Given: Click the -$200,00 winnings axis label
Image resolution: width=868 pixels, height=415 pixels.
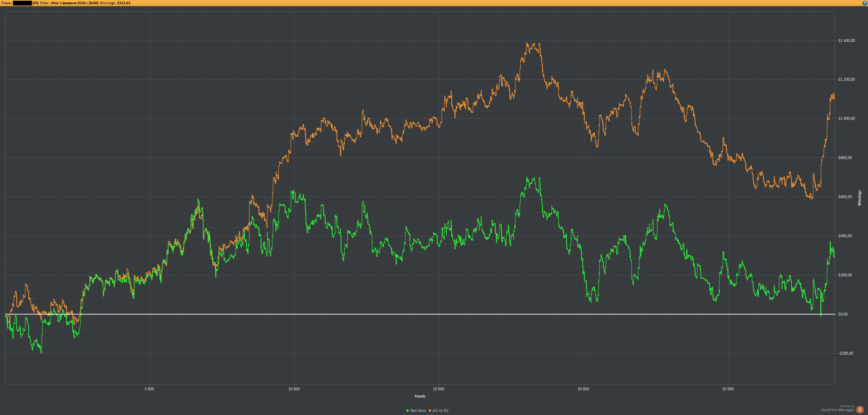Looking at the screenshot, I should click(x=846, y=353).
